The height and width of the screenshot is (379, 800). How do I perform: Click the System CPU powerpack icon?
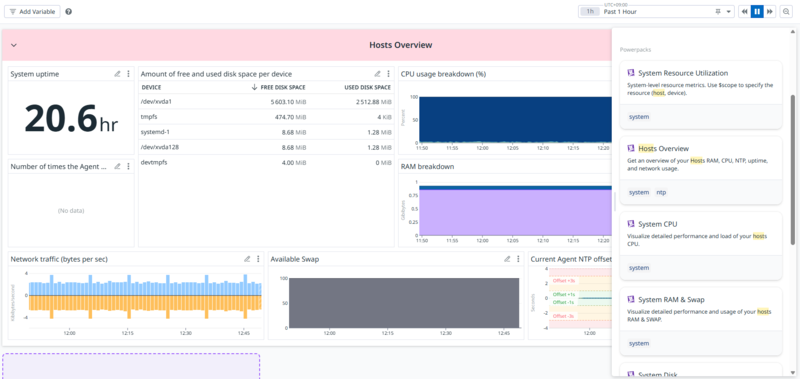[631, 224]
